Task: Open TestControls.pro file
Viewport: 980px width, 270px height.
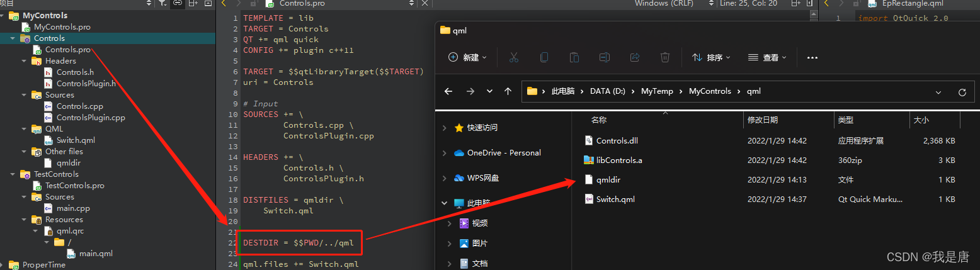Action: pos(74,186)
